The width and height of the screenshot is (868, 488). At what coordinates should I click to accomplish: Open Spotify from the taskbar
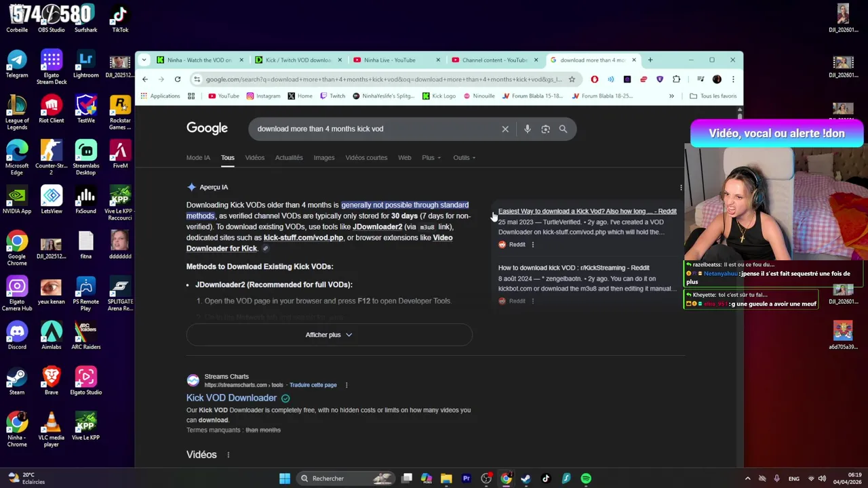click(586, 479)
